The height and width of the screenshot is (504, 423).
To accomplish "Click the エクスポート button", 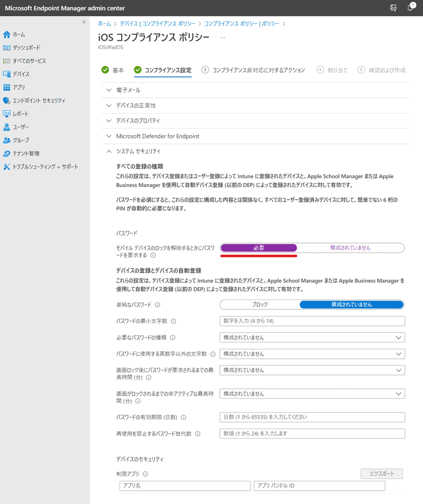I will tap(382, 474).
